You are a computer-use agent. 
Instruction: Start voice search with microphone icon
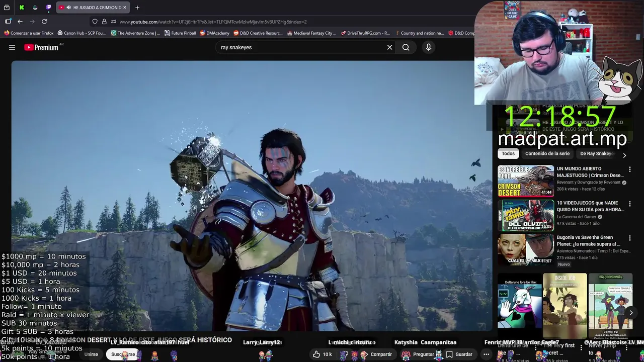429,47
